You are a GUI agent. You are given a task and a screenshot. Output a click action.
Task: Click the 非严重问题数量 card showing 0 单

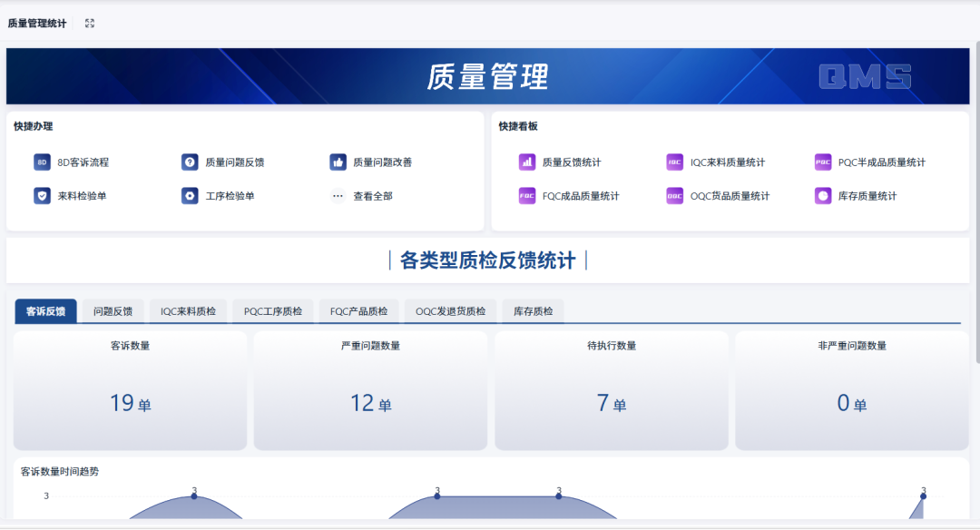point(852,390)
